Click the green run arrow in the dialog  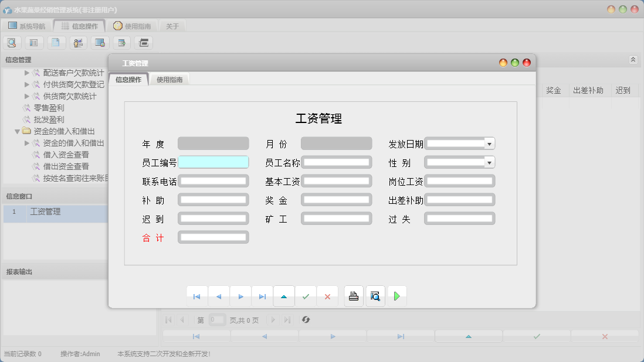pyautogui.click(x=397, y=296)
